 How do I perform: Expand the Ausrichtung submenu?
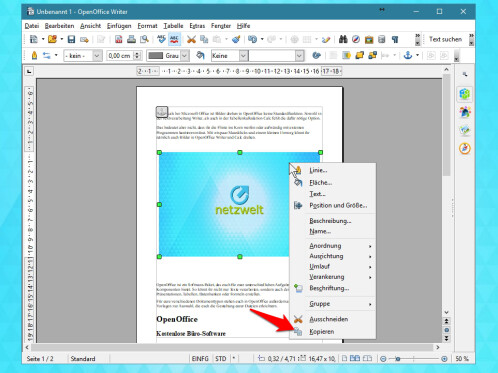point(333,256)
